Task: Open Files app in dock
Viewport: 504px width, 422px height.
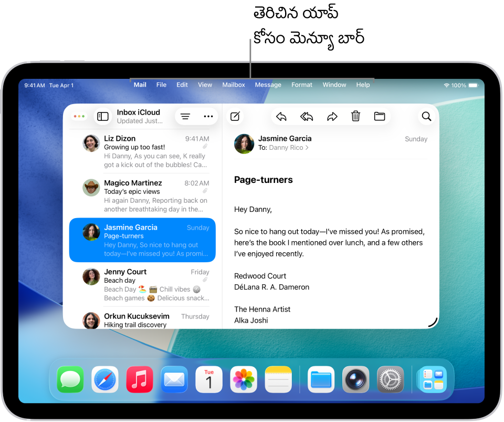Action: (321, 379)
